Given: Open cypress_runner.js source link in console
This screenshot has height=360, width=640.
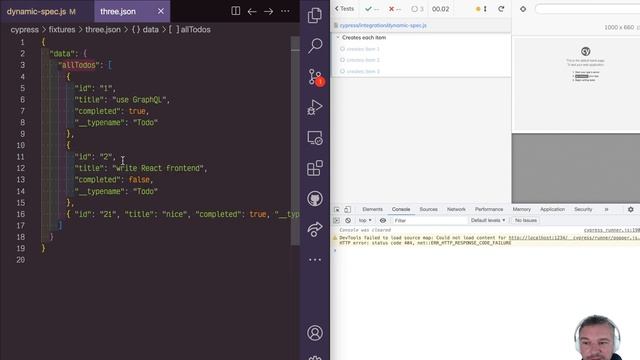Looking at the screenshot, I should [611, 230].
